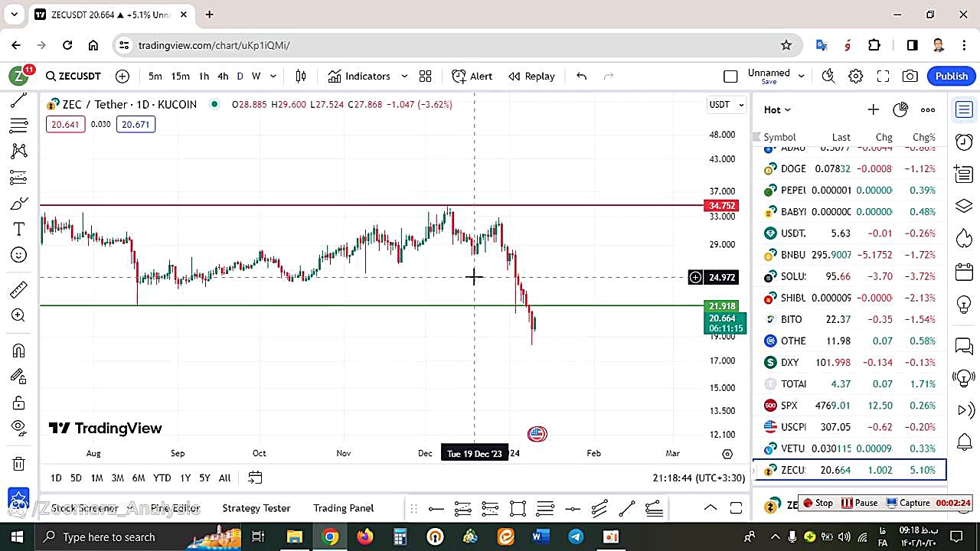Enable bar Replay mode
The width and height of the screenshot is (980, 551).
point(531,76)
